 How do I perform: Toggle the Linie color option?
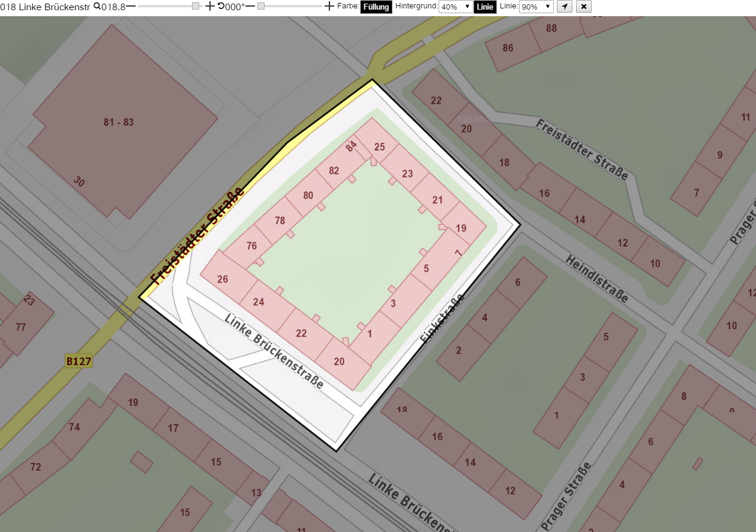tap(485, 7)
